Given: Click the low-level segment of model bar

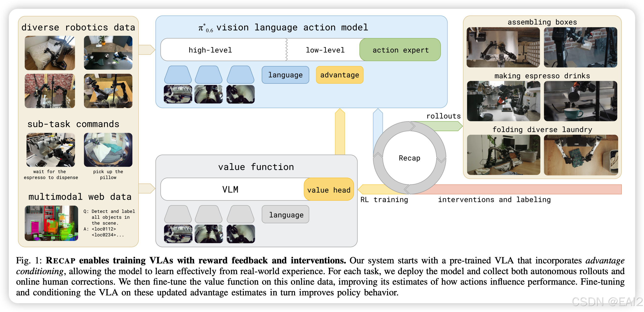Looking at the screenshot, I should click(325, 50).
